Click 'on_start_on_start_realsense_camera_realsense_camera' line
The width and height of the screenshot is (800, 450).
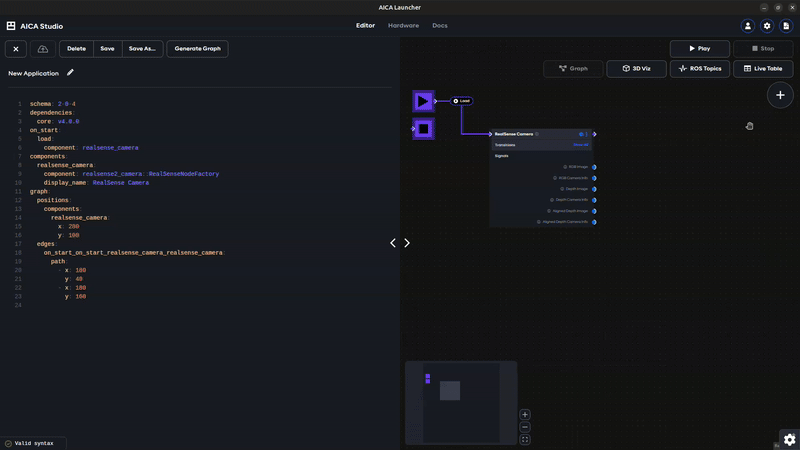(x=134, y=253)
